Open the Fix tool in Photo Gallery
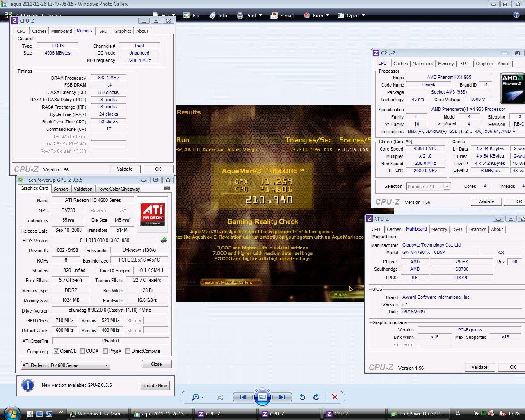The width and height of the screenshot is (525, 420). point(191,16)
